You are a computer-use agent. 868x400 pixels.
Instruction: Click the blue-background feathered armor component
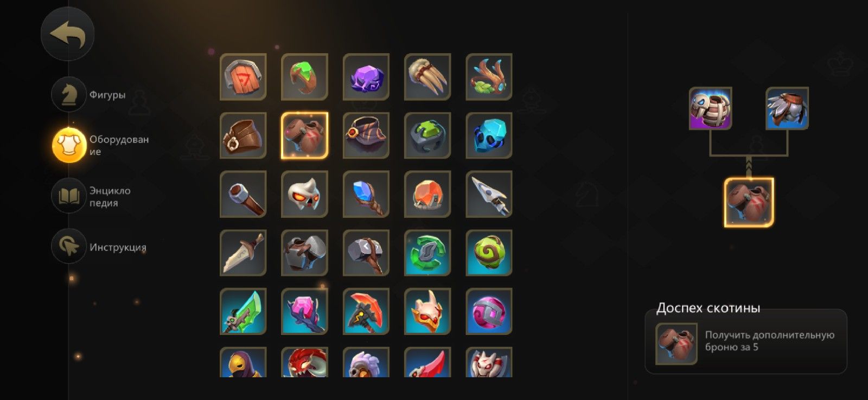pyautogui.click(x=787, y=108)
